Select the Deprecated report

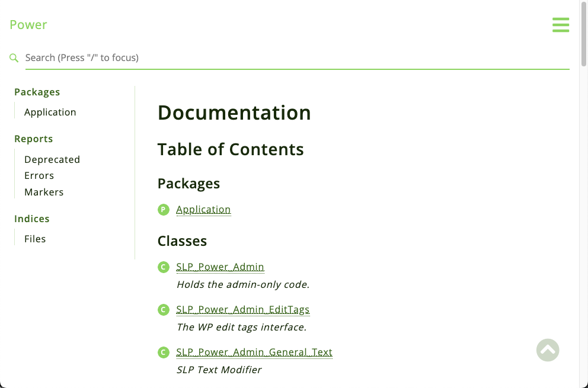click(52, 159)
